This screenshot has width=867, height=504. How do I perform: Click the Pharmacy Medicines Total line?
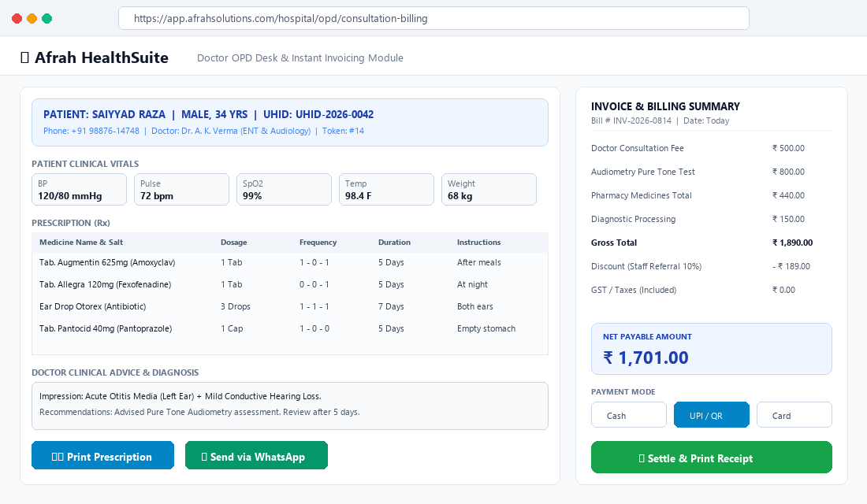[x=711, y=195]
